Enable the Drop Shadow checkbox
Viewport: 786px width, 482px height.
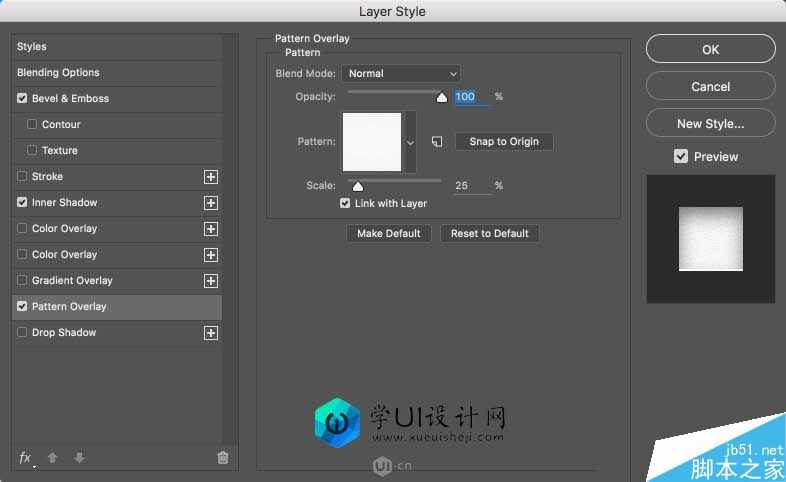pyautogui.click(x=22, y=332)
